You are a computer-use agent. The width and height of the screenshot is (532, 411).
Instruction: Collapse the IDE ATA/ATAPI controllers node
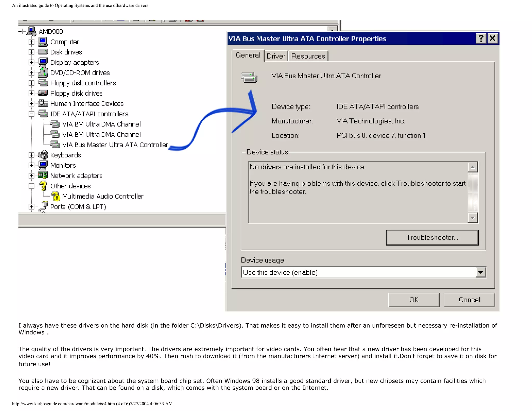pos(31,114)
